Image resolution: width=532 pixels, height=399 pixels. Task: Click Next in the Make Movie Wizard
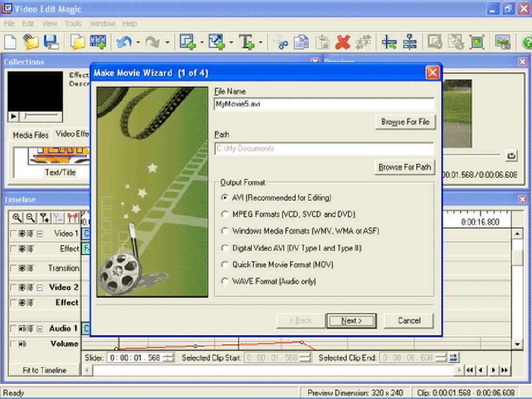pos(352,321)
